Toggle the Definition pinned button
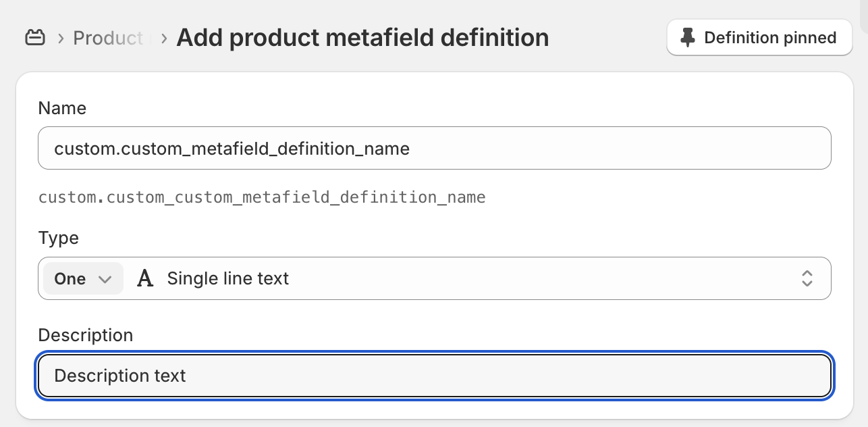Viewport: 868px width, 427px height. pyautogui.click(x=759, y=38)
